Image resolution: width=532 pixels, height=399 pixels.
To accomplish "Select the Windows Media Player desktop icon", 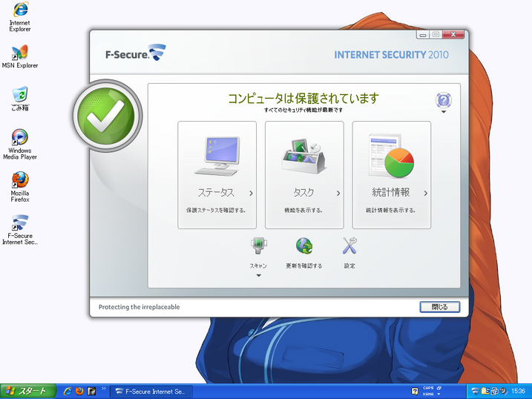I will point(20,144).
